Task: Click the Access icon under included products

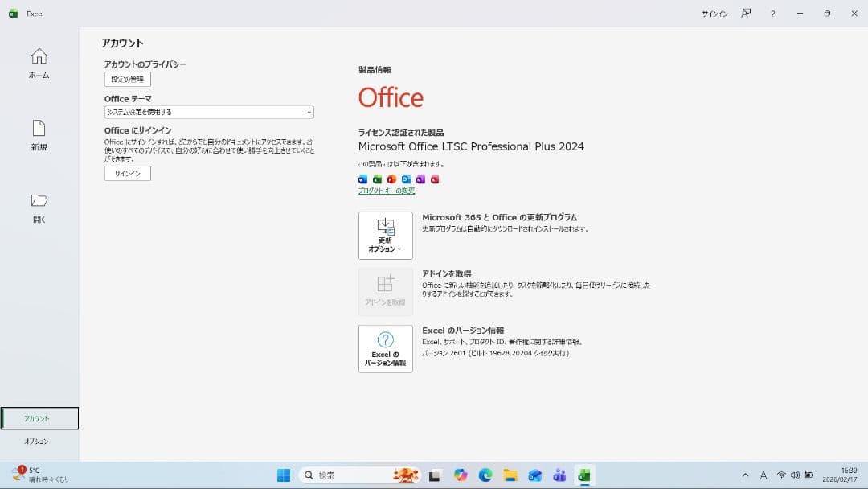Action: (434, 179)
